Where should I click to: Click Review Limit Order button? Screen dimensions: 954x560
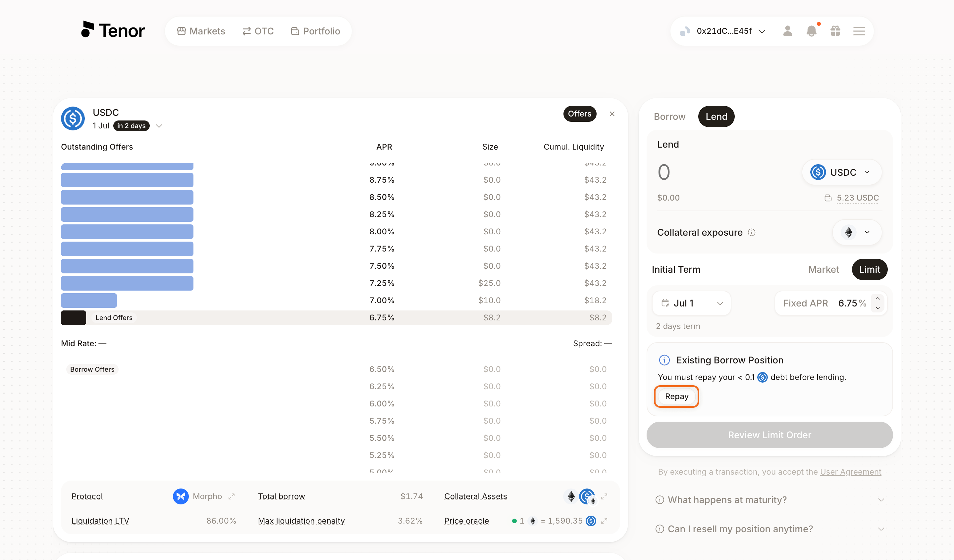[x=769, y=435]
